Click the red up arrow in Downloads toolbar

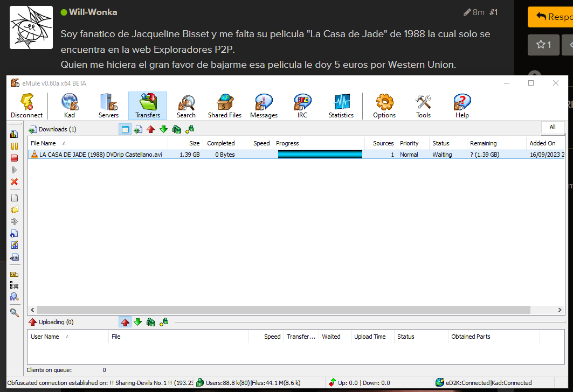(150, 129)
